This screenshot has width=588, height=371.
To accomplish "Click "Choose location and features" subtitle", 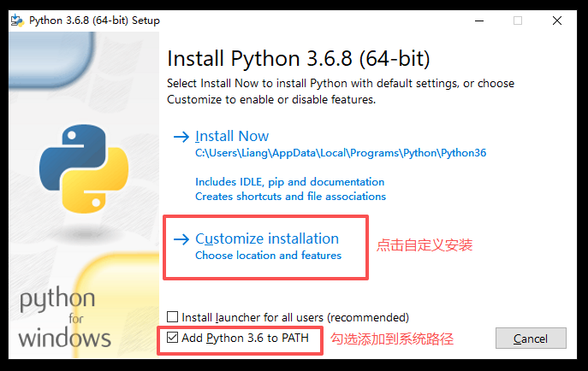I will [268, 256].
